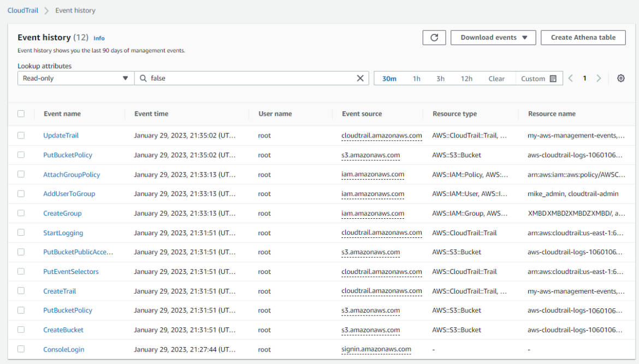Choose the 1h time range
The image size is (639, 364).
pyautogui.click(x=417, y=79)
